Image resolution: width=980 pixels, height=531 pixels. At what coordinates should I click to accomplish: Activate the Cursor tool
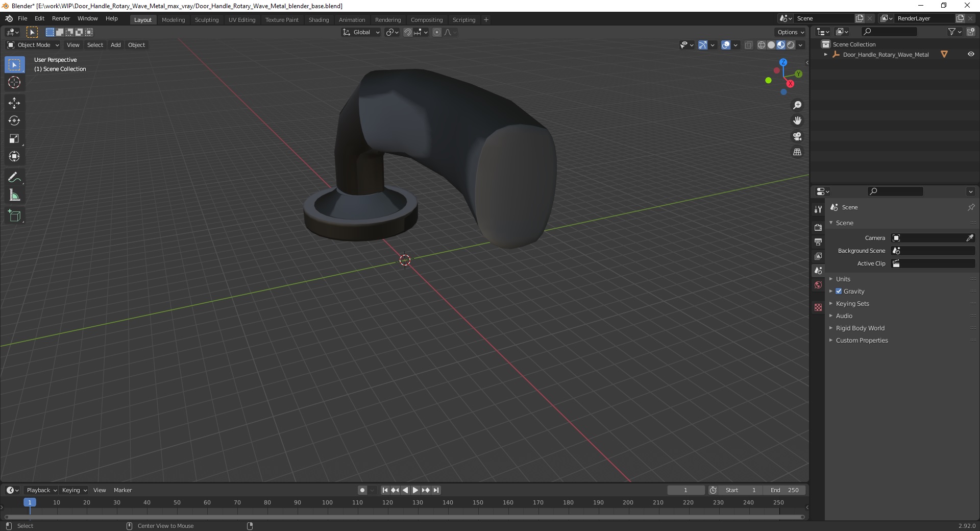(x=14, y=82)
